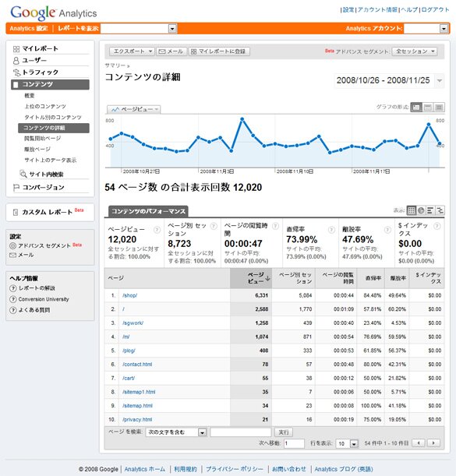This screenshot has height=476, width=456.
Task: Switch to comparison view icon
Action: pos(440,210)
